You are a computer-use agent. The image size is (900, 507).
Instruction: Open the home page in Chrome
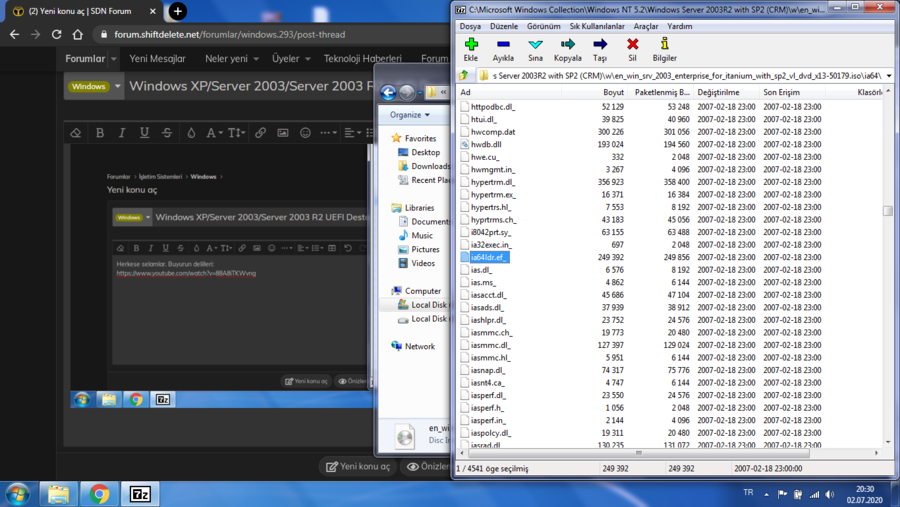click(x=77, y=34)
